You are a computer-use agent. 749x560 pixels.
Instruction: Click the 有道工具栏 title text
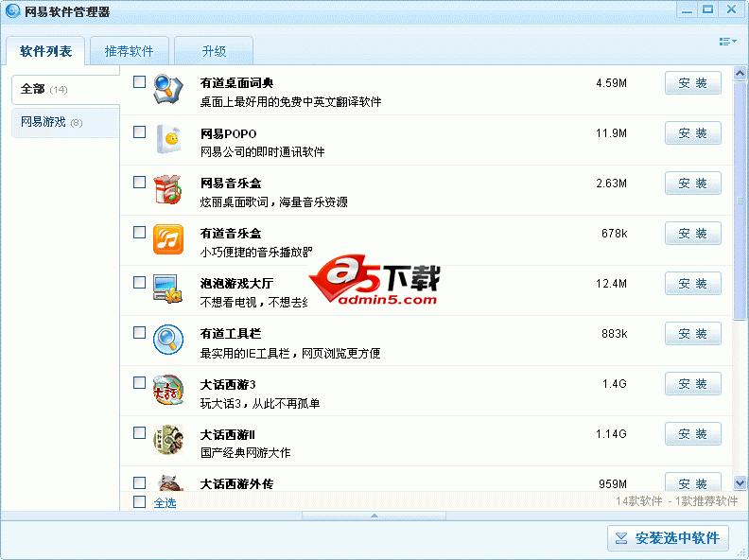pyautogui.click(x=231, y=334)
